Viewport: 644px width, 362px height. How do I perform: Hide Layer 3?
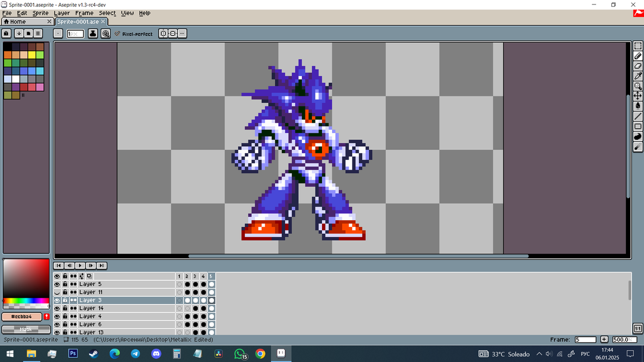coord(57,300)
